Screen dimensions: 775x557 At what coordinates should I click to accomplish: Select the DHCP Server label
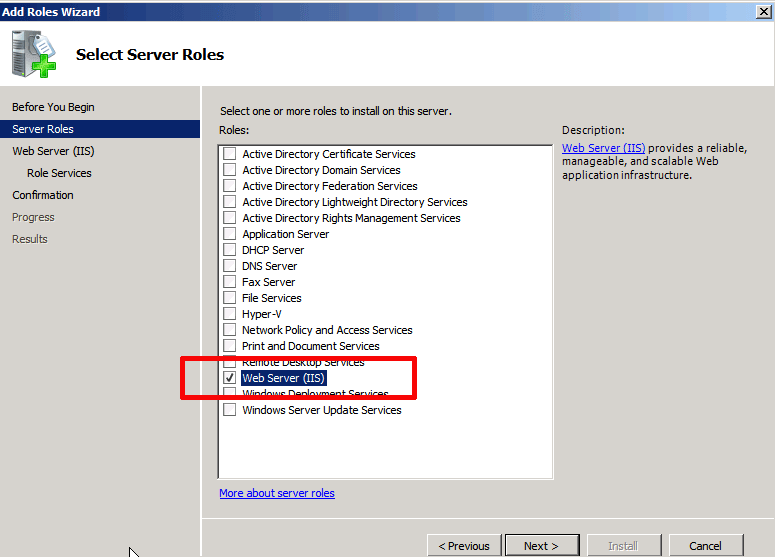pyautogui.click(x=273, y=250)
